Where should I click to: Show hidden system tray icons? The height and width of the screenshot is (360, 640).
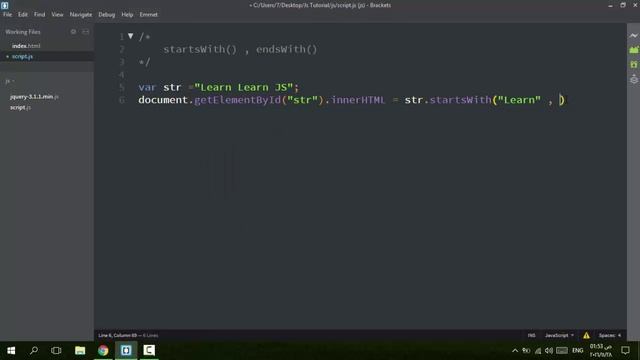pos(515,351)
